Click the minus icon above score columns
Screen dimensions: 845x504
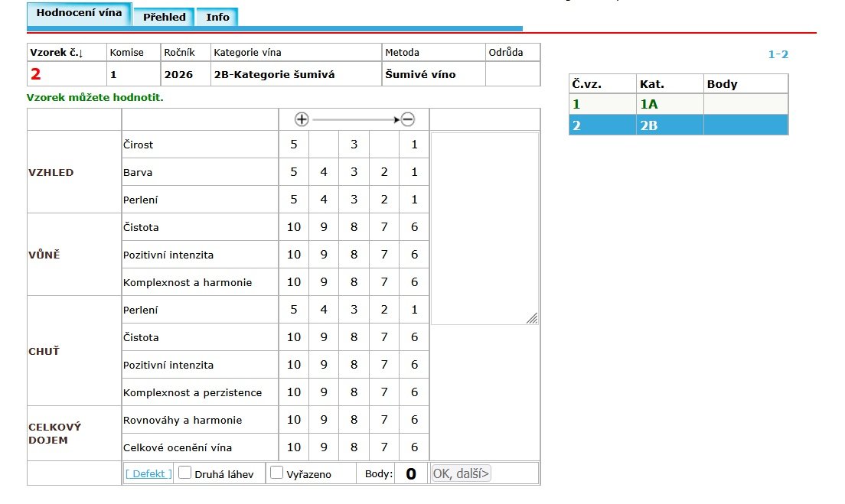(408, 119)
